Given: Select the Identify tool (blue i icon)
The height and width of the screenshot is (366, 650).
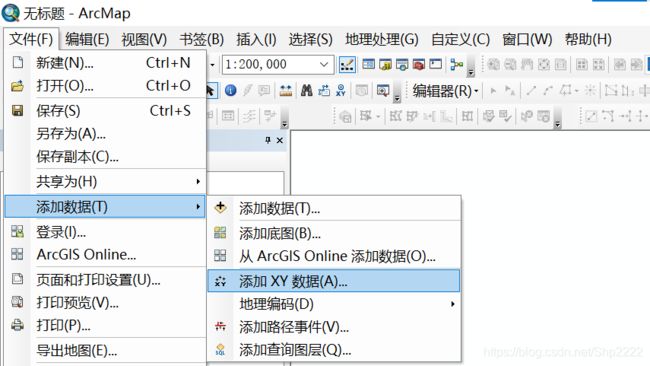Looking at the screenshot, I should [230, 90].
